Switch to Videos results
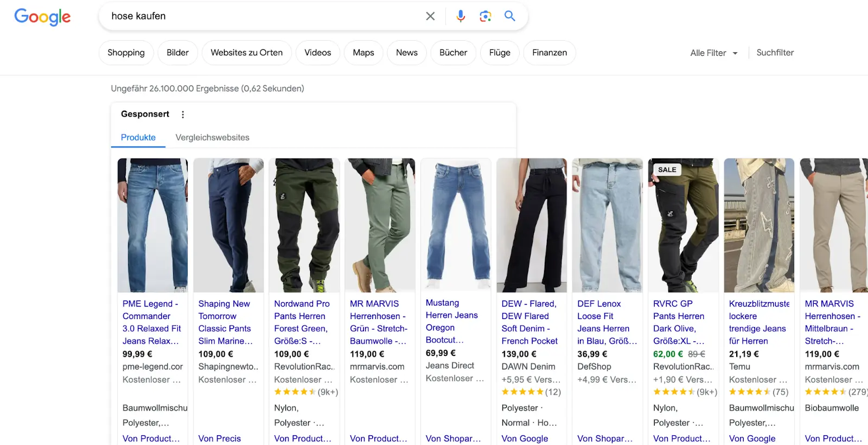 point(317,53)
